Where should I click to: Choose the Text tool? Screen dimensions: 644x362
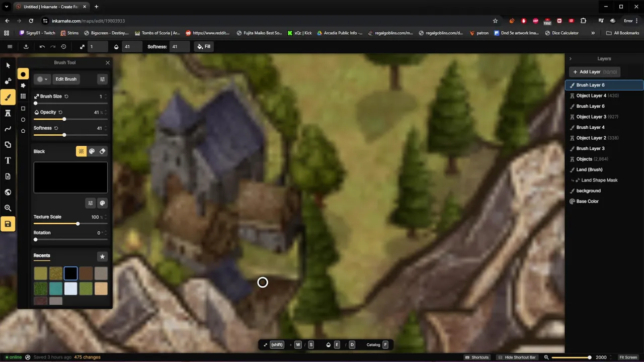tap(8, 160)
